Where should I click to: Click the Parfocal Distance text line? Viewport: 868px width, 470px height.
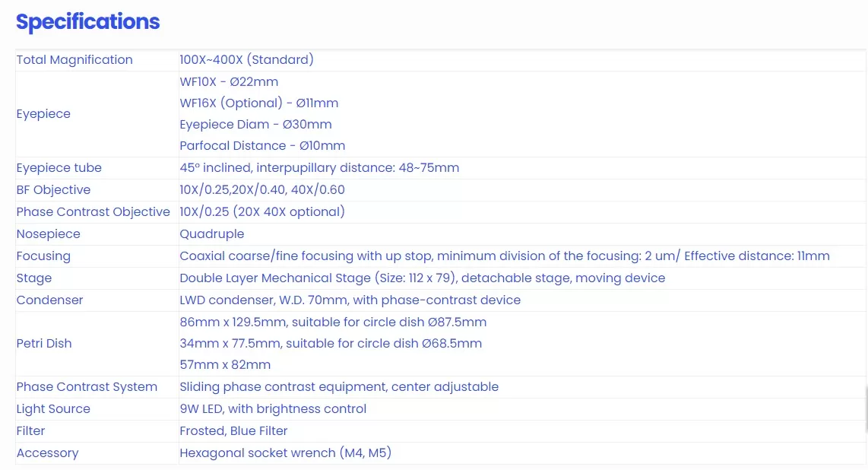point(261,145)
